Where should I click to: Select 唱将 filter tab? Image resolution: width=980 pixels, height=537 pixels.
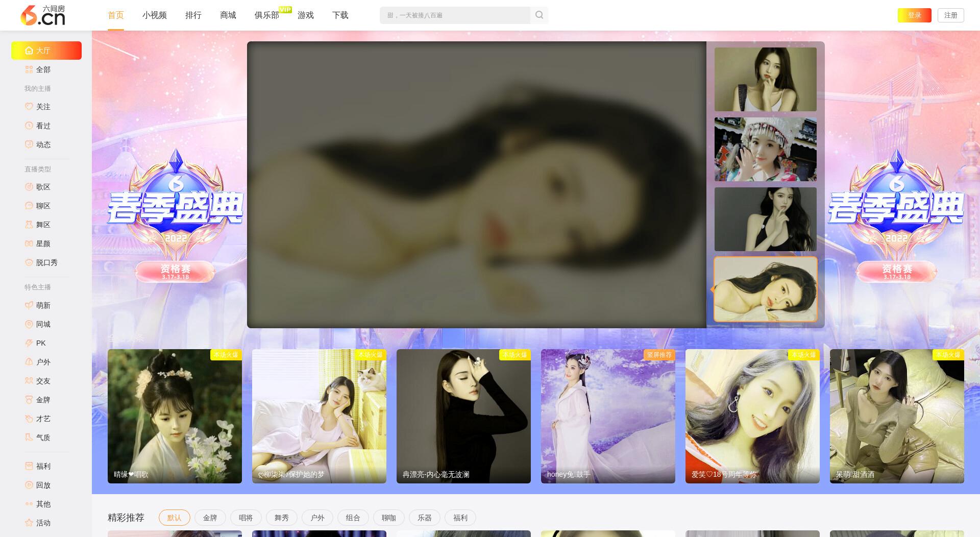click(x=246, y=518)
